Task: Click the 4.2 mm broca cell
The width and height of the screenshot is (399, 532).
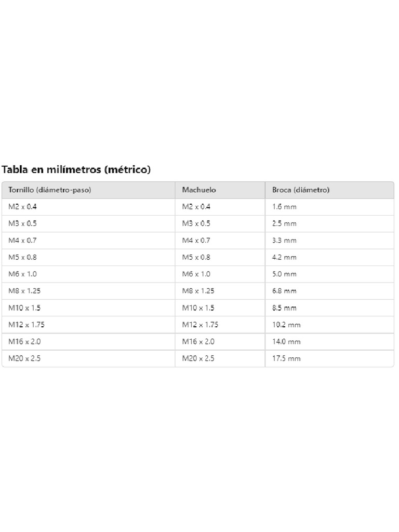Action: pyautogui.click(x=284, y=257)
